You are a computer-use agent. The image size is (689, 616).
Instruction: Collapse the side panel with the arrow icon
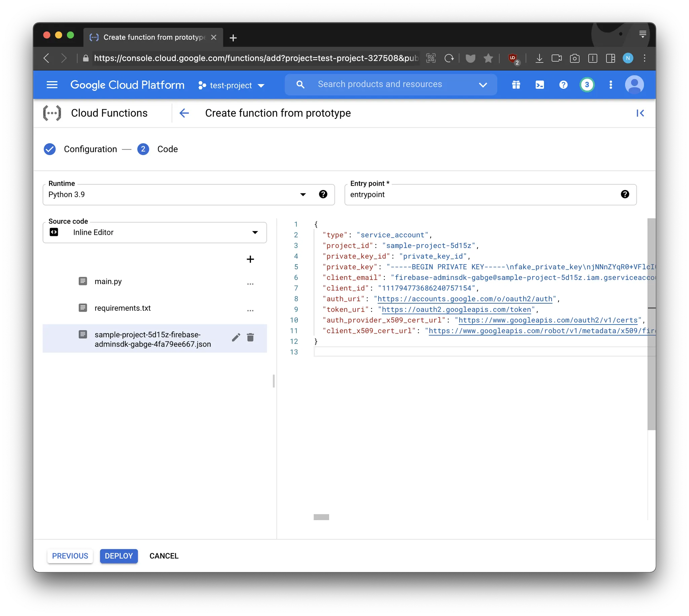click(640, 113)
